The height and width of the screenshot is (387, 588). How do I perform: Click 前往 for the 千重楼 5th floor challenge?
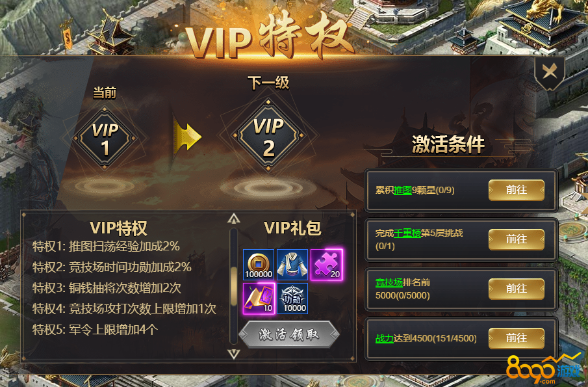pyautogui.click(x=517, y=239)
